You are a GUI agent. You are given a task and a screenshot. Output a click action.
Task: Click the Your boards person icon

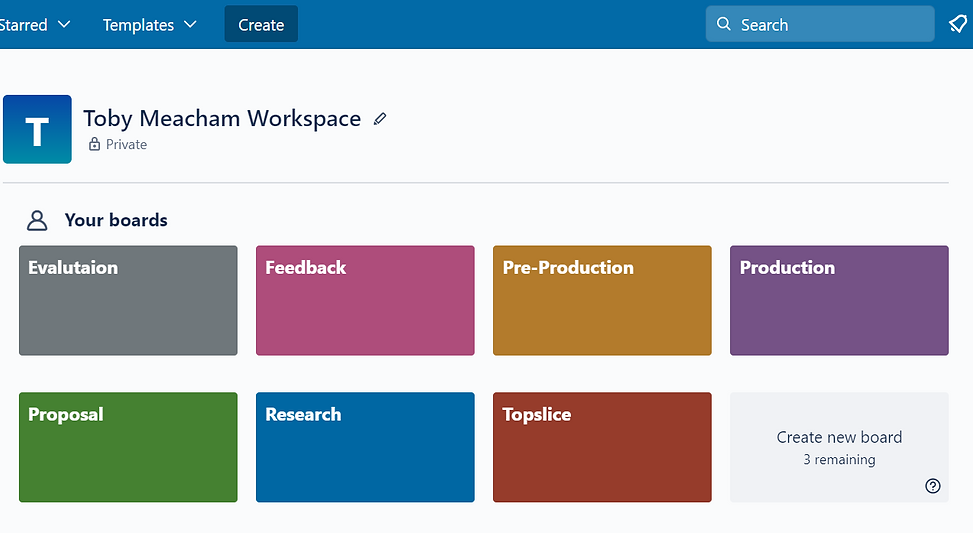pos(37,220)
